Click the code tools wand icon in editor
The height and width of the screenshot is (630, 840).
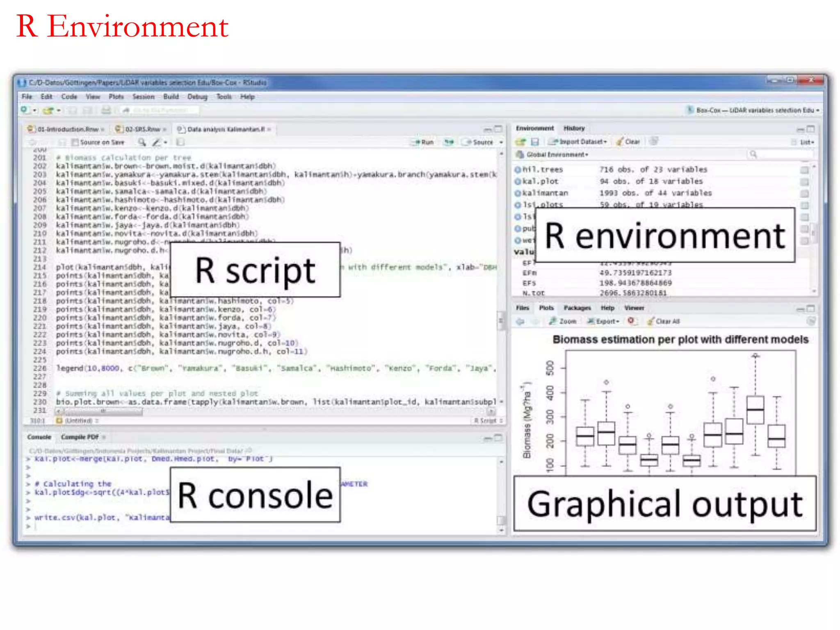point(156,142)
